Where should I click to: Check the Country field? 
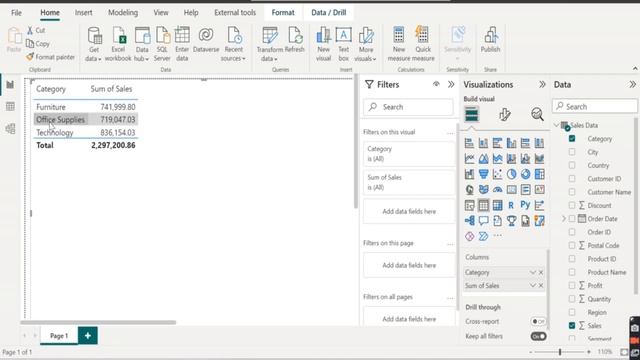(x=572, y=165)
